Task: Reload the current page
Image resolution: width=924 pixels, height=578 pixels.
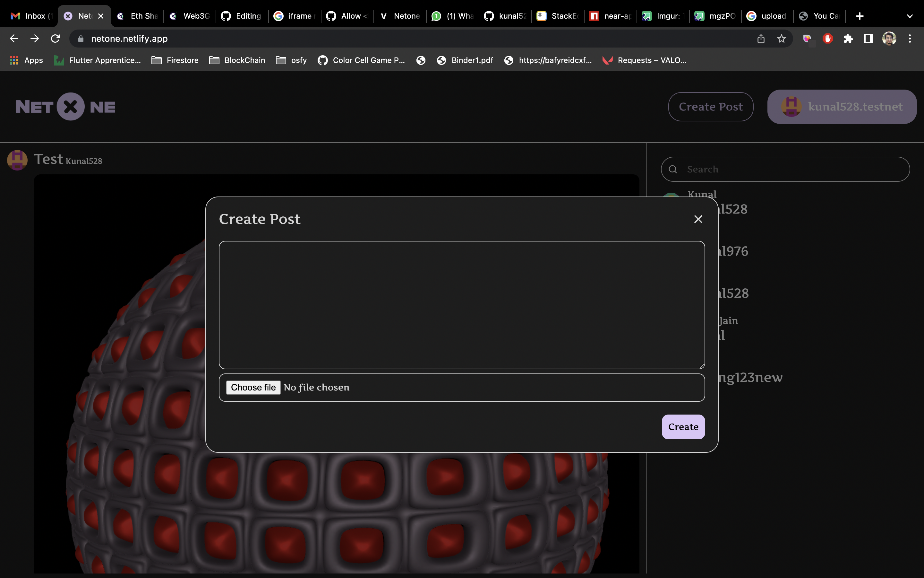Action: tap(56, 39)
